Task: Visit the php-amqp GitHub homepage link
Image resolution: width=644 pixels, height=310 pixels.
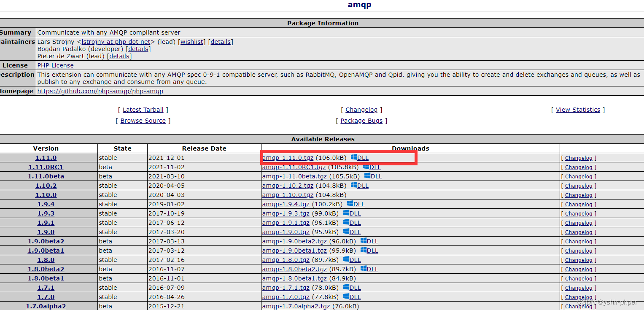Action: [x=100, y=91]
